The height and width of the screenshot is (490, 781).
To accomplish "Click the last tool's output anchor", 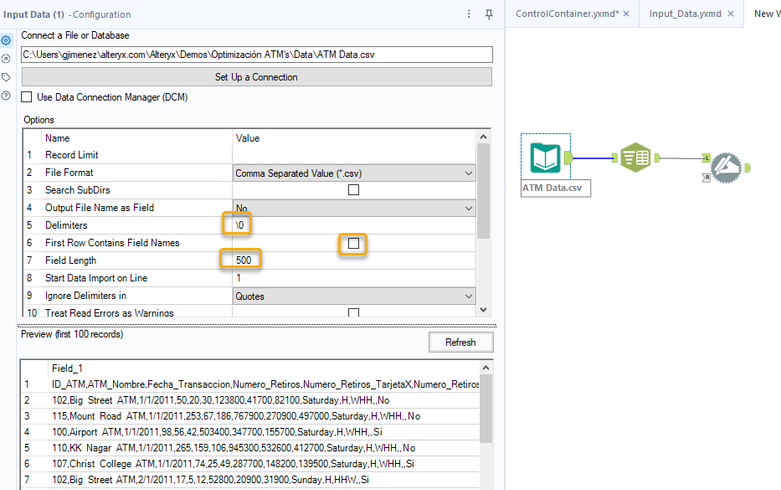I will [747, 168].
